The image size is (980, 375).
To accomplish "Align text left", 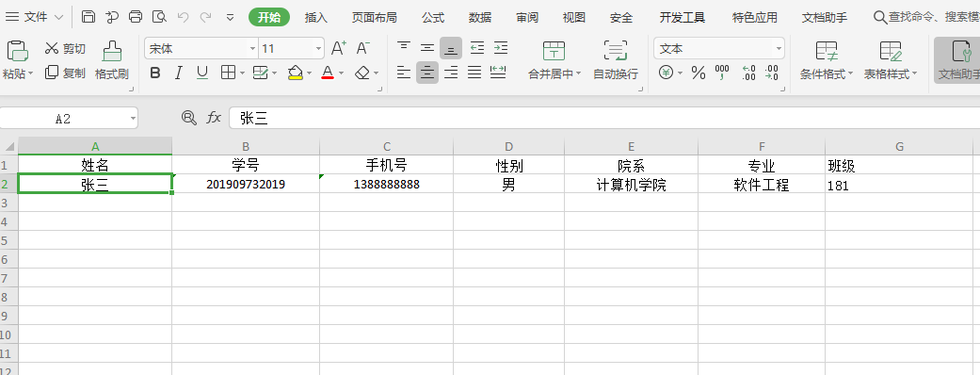I will [405, 73].
